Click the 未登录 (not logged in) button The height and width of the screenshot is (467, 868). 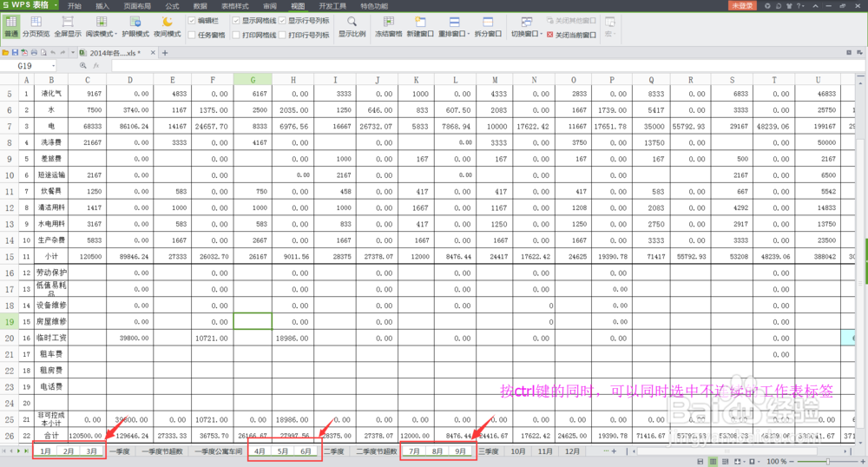point(742,5)
